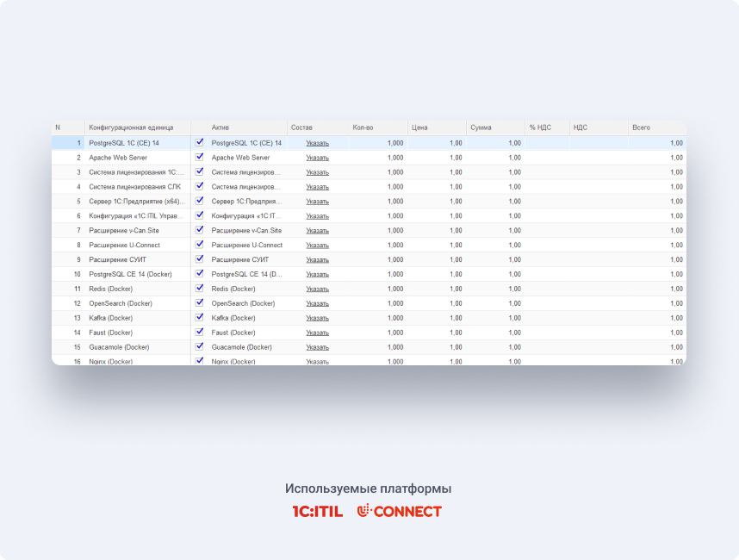
Task: Select the Кол-во cell of Apache Web Server
Action: tap(378, 158)
